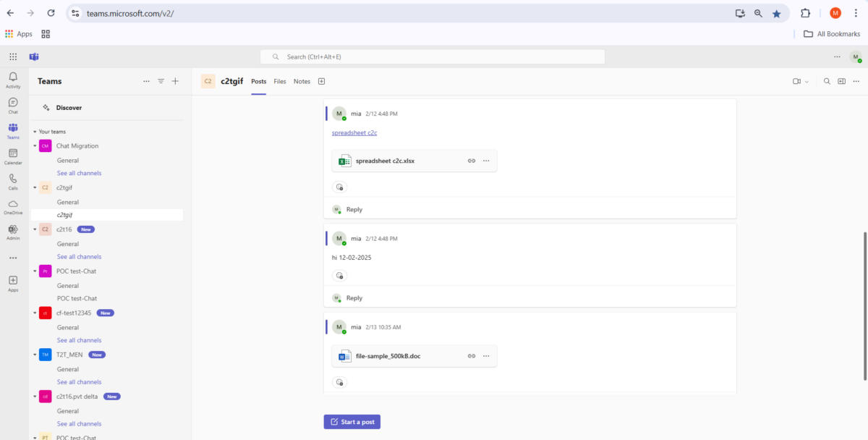Click the Search (Ctrl+Alt+E) field
Image resolution: width=868 pixels, height=440 pixels.
(433, 56)
